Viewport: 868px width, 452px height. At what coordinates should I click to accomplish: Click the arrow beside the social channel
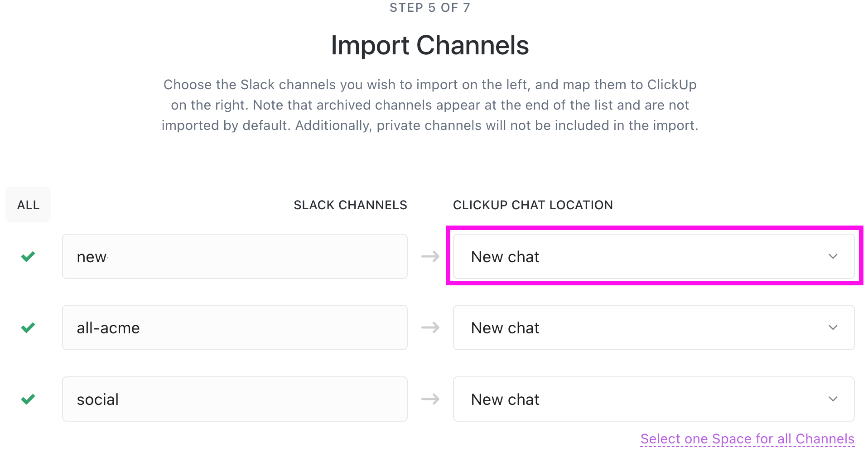(429, 399)
